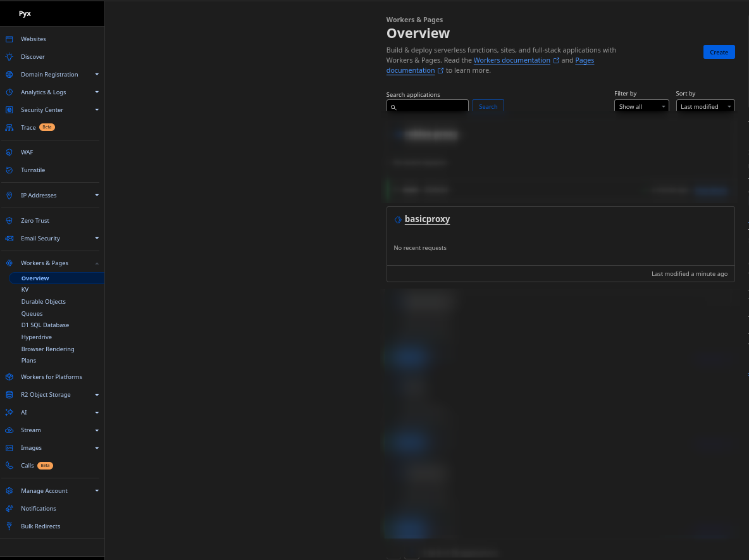Click the R2 Object Storage database icon
Screen dimensions: 749x560
(9, 395)
